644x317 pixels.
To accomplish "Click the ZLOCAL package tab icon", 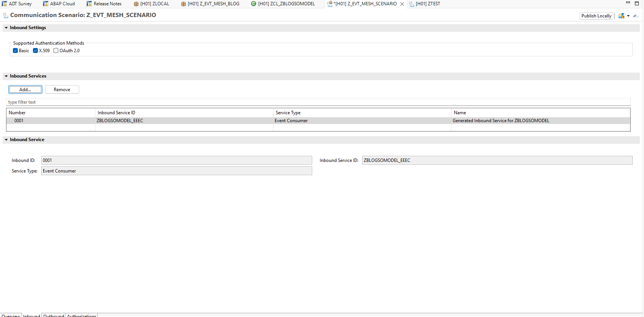I will (x=136, y=4).
